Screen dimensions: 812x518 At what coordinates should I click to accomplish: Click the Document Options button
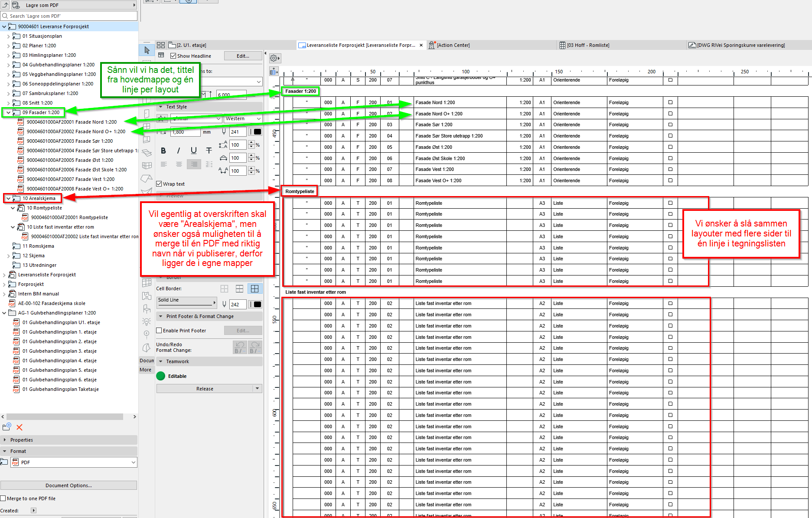click(68, 485)
